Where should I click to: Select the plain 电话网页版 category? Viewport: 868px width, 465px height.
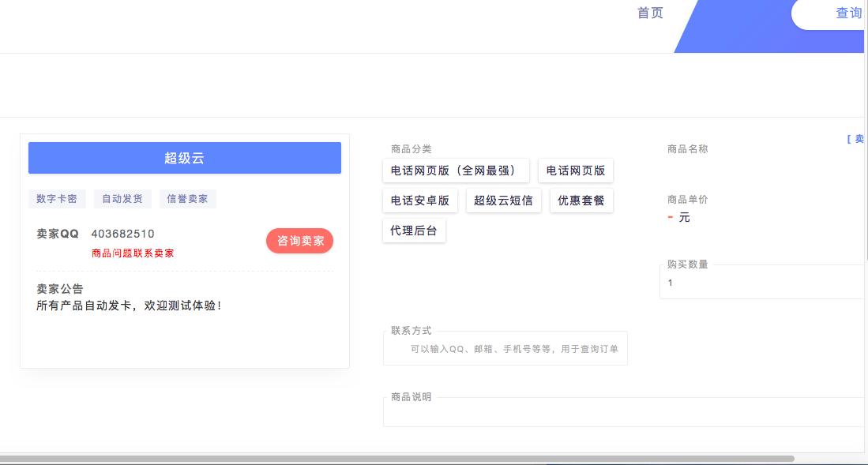point(575,171)
